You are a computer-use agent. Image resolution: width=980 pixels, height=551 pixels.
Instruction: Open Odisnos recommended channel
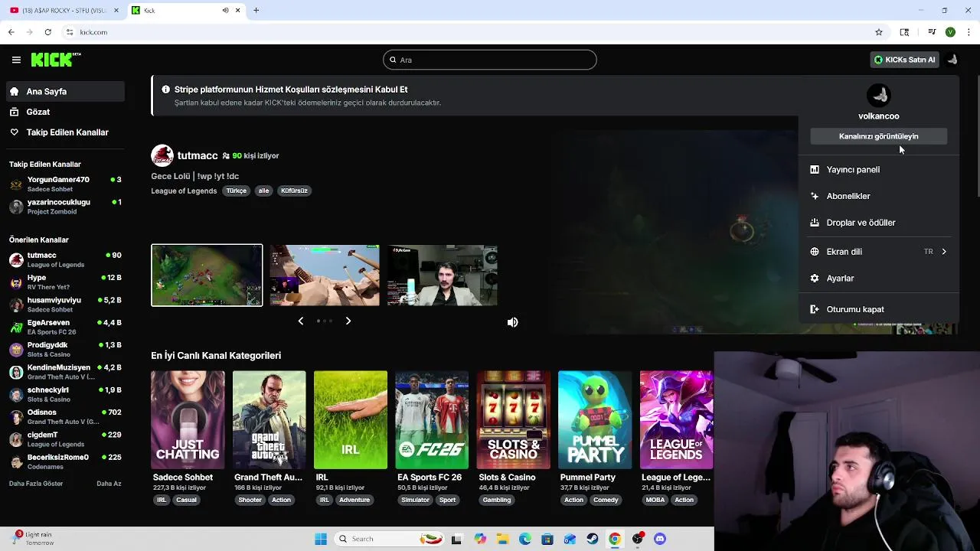point(64,416)
